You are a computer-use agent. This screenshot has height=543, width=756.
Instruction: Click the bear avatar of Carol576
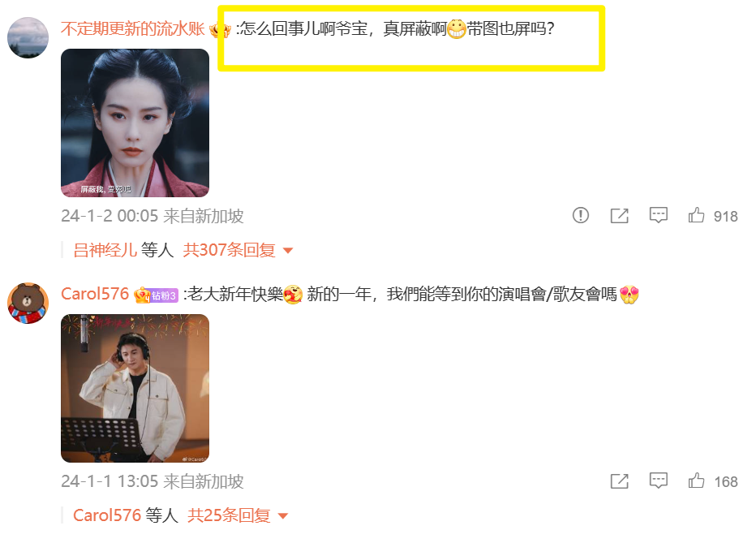(28, 303)
